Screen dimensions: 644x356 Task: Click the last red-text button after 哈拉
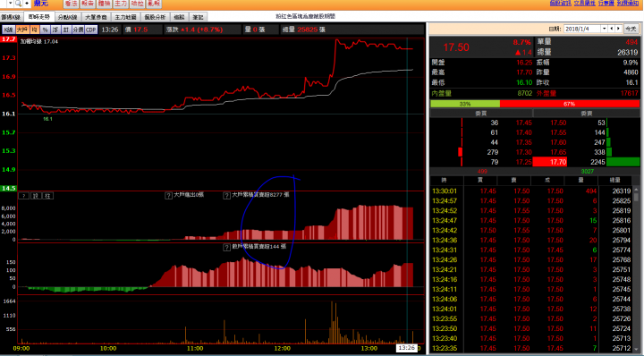pos(154,4)
